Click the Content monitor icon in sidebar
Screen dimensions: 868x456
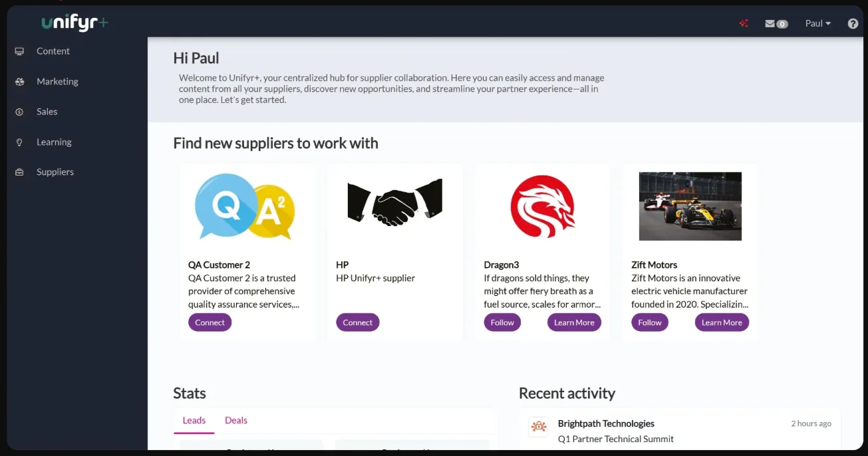pos(20,51)
